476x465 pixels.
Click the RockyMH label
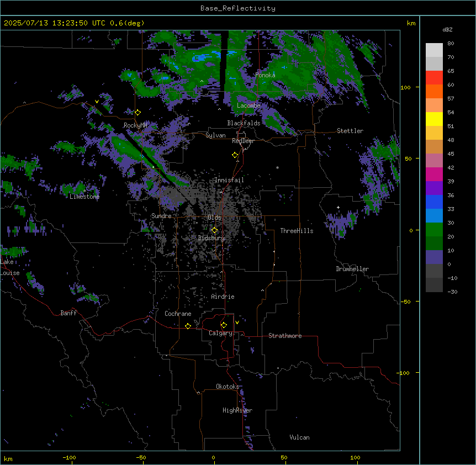click(x=136, y=125)
